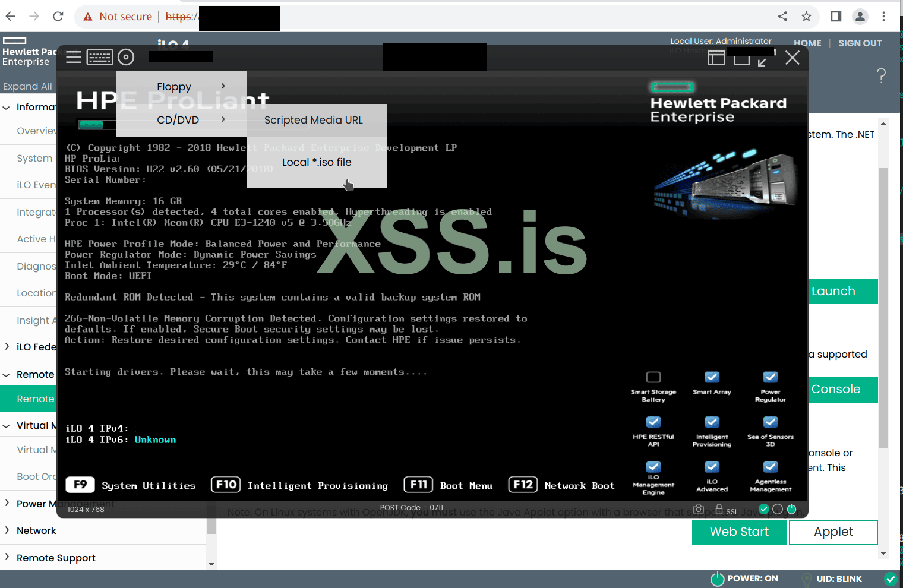
Task: Enable the Smart Storage Battery checkbox
Action: point(653,377)
